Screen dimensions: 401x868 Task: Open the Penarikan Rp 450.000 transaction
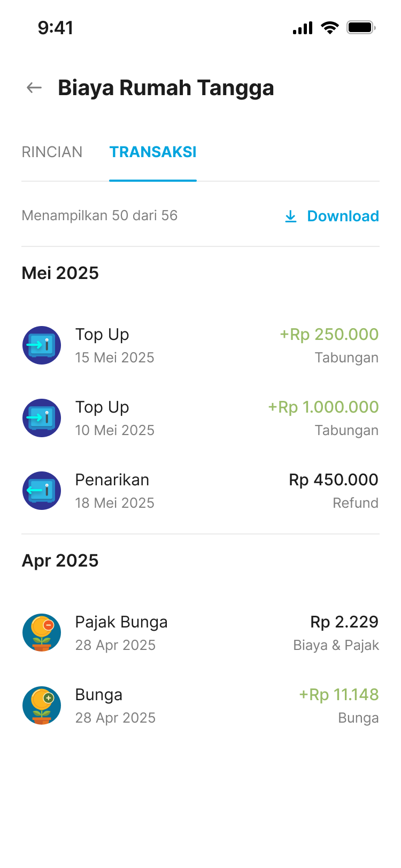[x=214, y=491]
